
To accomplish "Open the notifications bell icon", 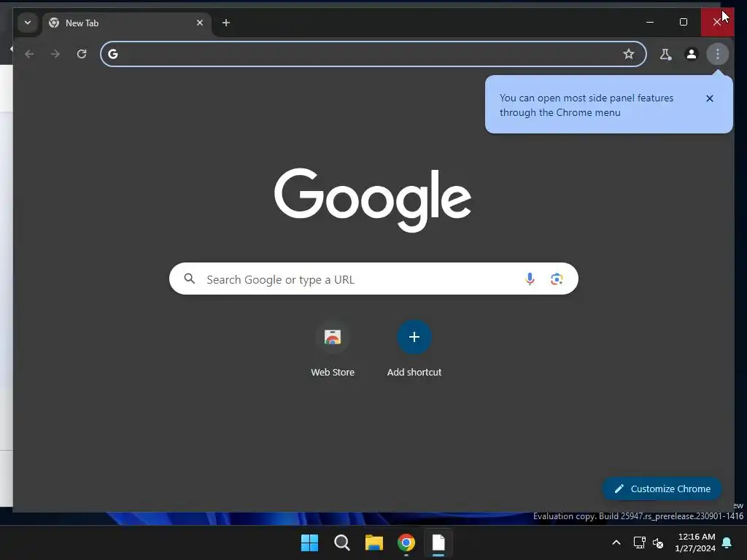I will point(727,542).
